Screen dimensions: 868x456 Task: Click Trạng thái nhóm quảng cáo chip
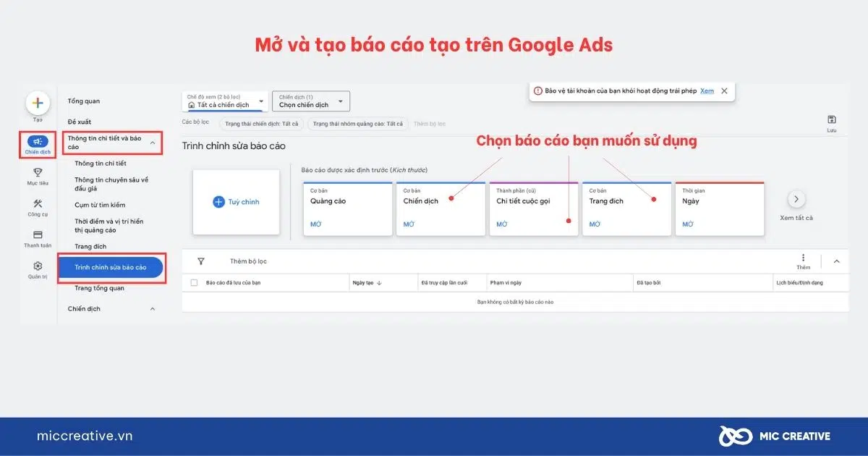(358, 124)
